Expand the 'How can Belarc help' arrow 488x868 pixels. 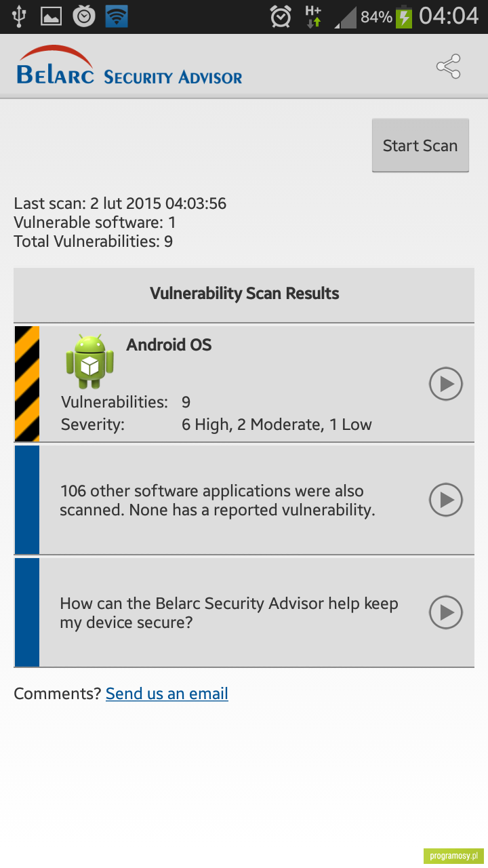tap(446, 612)
